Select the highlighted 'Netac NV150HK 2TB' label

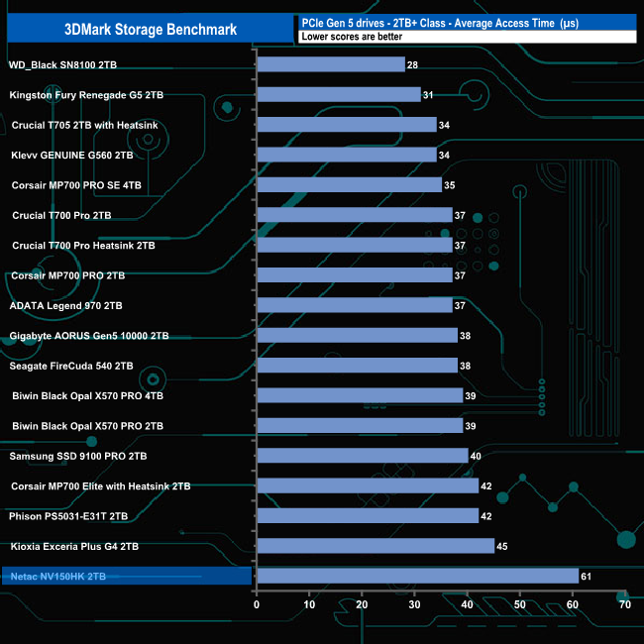(57, 577)
